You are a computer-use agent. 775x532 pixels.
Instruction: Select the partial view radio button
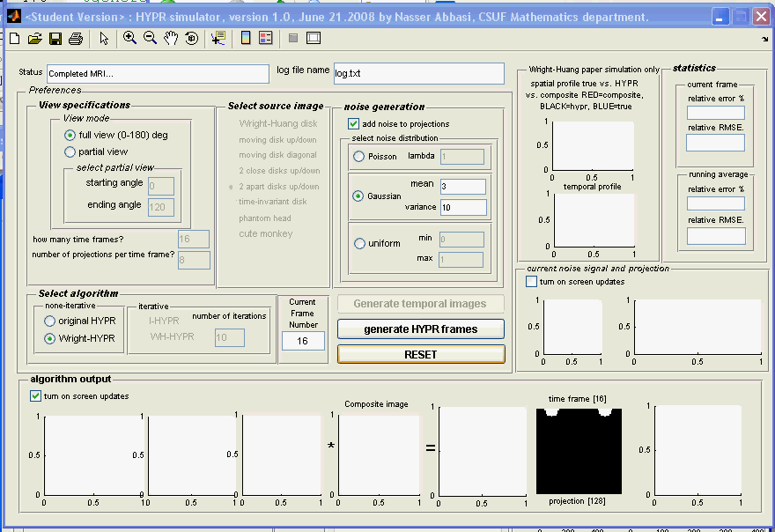tap(70, 151)
